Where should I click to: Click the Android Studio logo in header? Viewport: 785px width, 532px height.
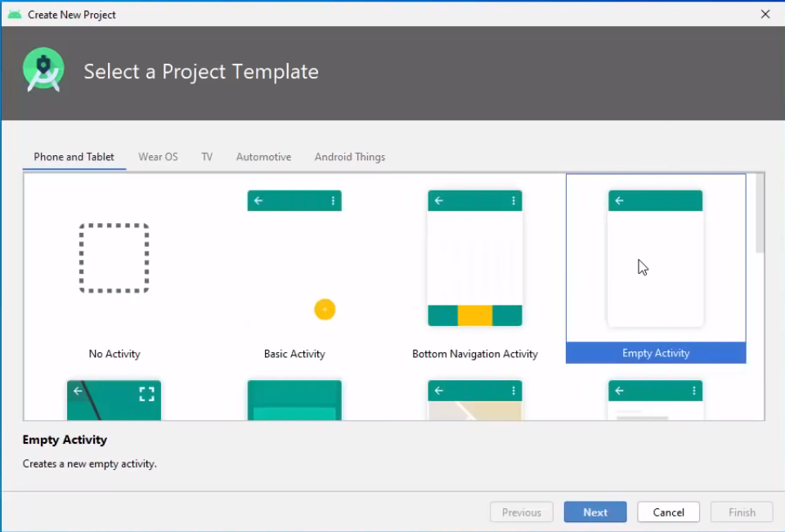(43, 70)
